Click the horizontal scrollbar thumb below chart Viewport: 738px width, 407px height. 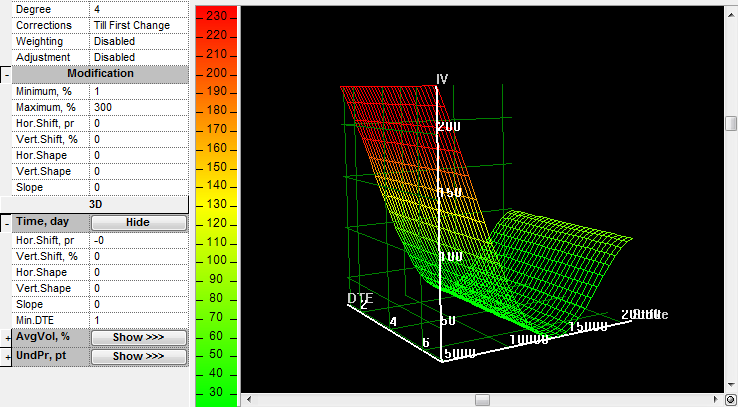(482, 400)
